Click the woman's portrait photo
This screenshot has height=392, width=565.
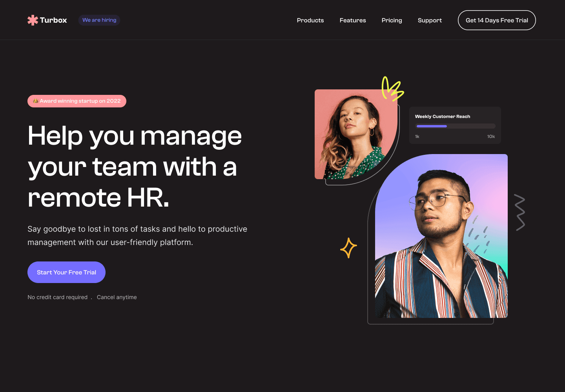click(355, 134)
